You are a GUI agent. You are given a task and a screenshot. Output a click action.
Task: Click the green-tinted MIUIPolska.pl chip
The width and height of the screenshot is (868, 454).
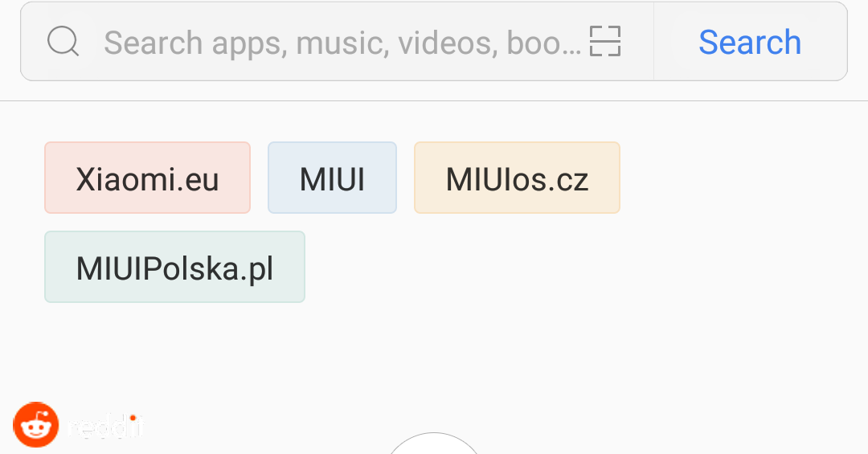click(x=174, y=268)
